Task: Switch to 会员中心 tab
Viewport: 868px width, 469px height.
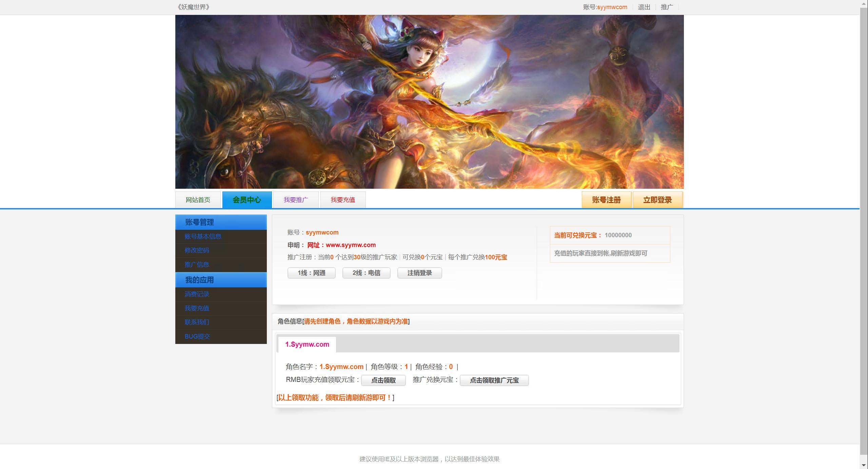Action: tap(247, 200)
